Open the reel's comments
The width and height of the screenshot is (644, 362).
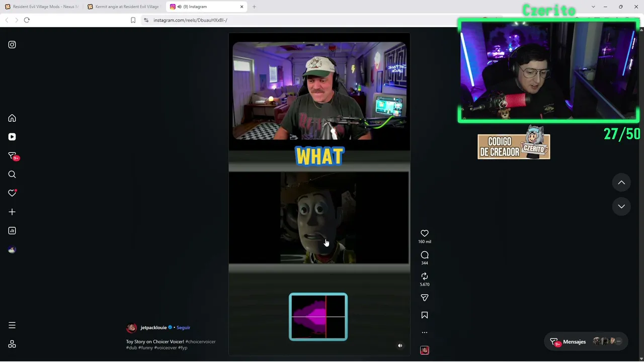425,255
